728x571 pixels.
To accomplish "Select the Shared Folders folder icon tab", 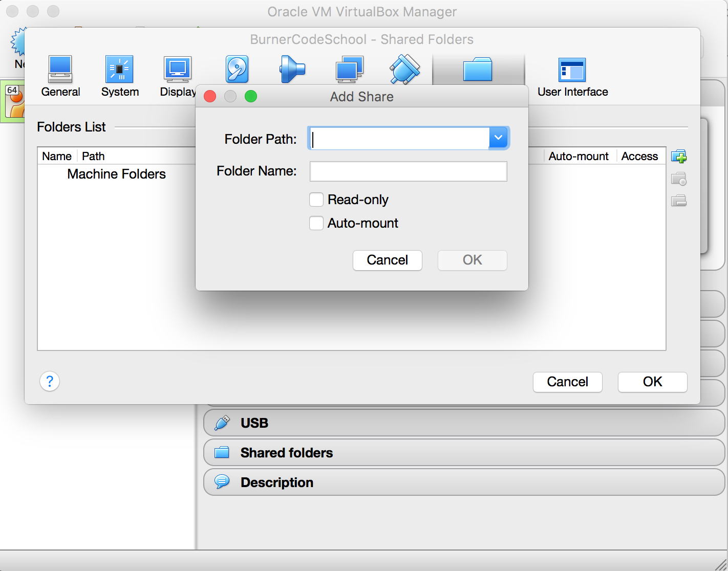I will [x=478, y=70].
